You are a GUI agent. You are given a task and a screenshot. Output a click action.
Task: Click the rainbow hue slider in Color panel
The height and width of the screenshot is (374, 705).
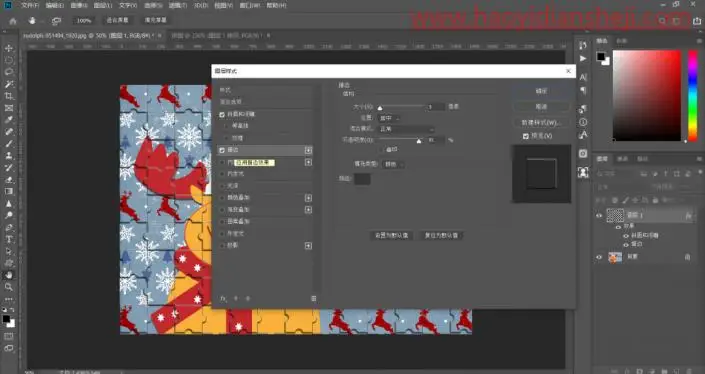pos(693,95)
